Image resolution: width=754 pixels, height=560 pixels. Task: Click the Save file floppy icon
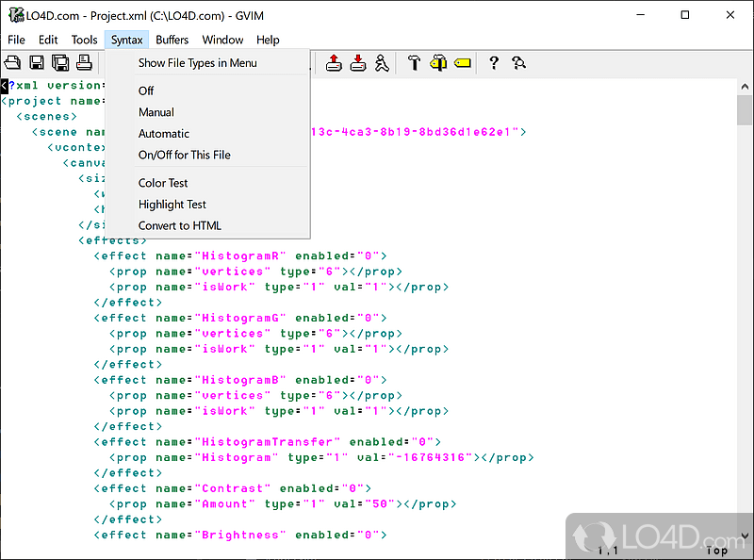[37, 63]
